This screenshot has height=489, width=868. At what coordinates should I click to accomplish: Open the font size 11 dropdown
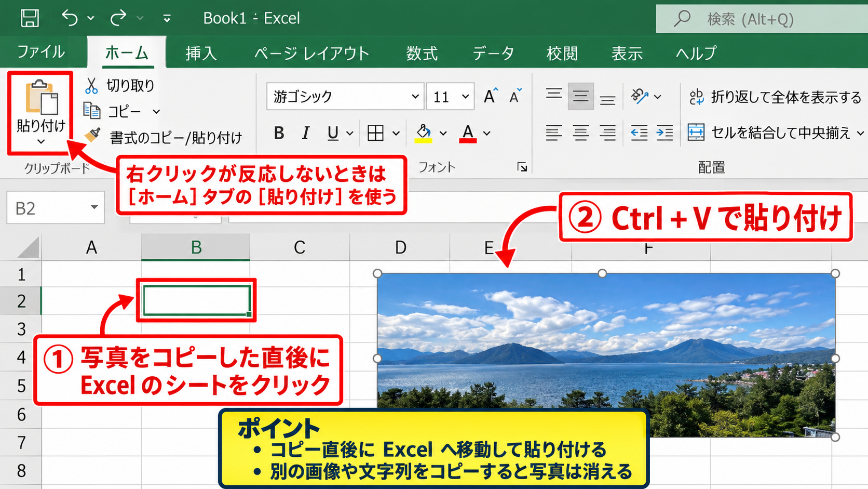(x=466, y=97)
